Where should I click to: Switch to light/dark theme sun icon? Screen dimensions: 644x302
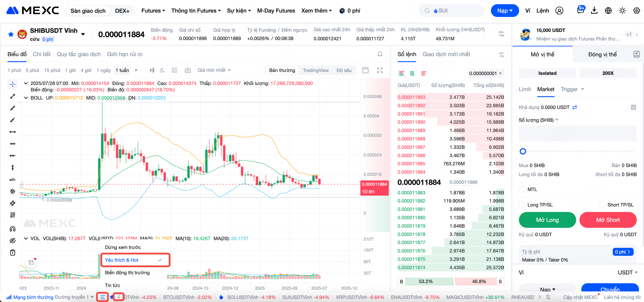pos(622,11)
